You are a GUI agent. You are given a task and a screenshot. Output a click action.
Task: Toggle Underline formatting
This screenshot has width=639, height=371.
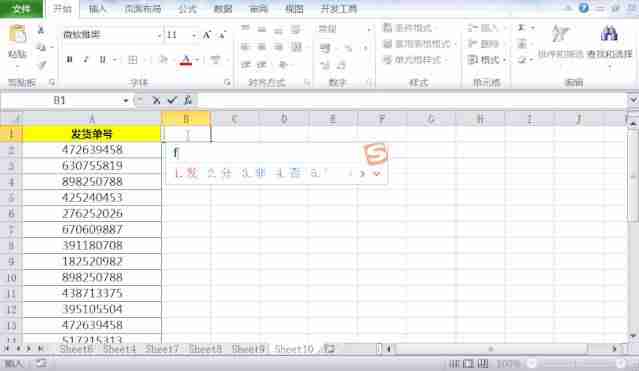(x=102, y=60)
